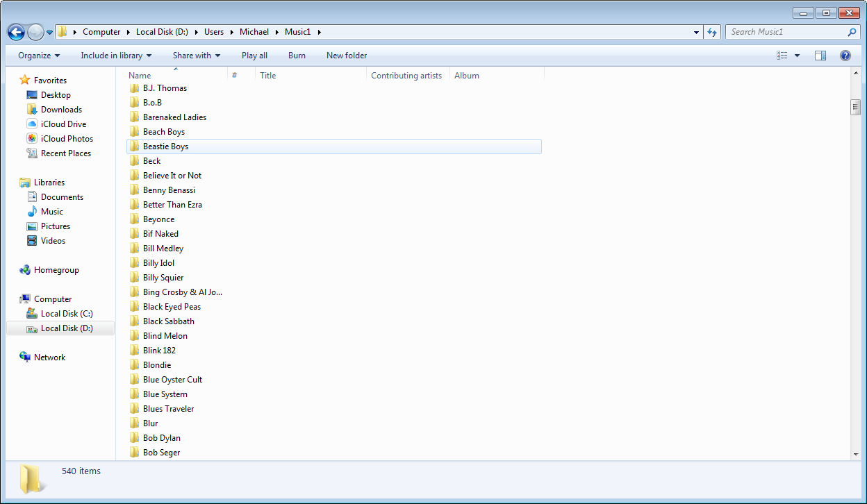Focus the Search Music1 box
This screenshot has width=867, height=504.
[x=792, y=32]
